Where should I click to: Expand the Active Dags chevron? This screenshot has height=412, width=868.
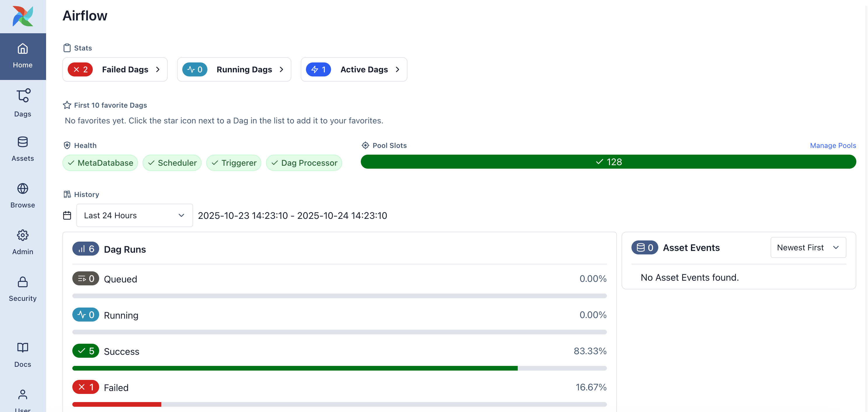397,69
